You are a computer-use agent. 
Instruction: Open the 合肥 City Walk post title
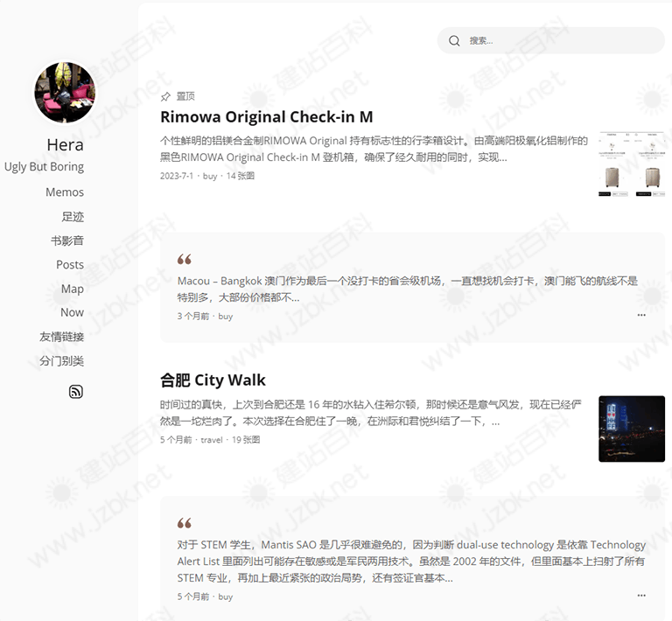(213, 380)
